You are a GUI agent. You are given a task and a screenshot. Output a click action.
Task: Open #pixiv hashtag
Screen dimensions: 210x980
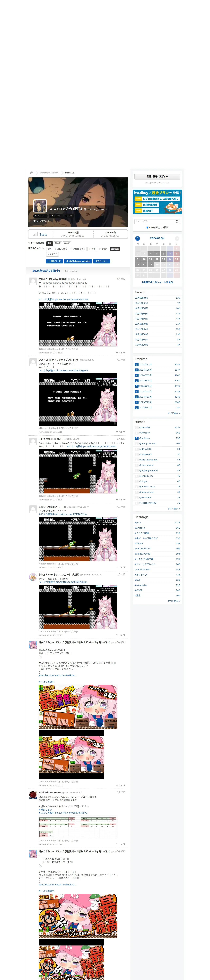click(x=138, y=522)
